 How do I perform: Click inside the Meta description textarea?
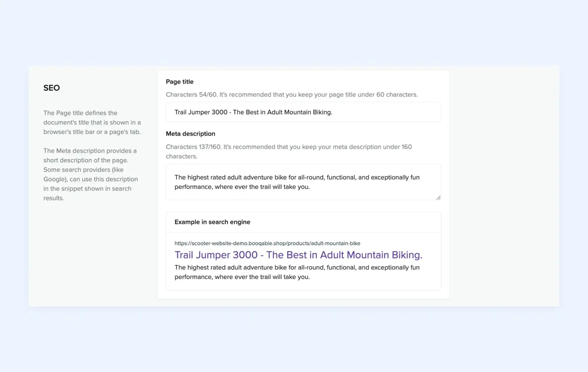(303, 182)
